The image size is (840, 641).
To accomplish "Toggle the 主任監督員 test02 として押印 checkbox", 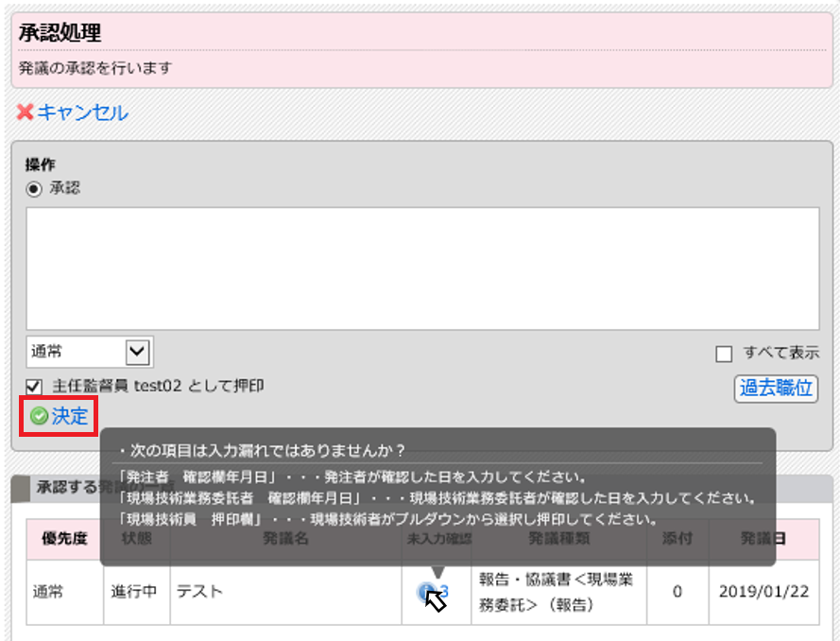I will point(35,386).
